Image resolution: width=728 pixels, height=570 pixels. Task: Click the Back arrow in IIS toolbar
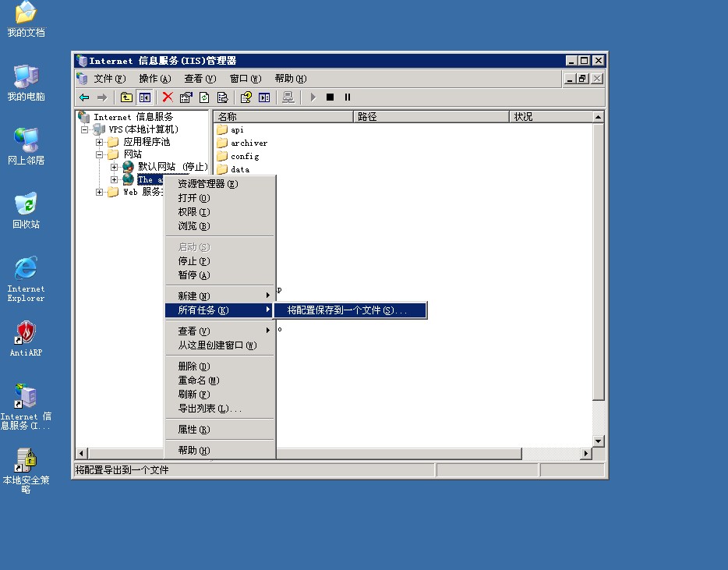pyautogui.click(x=84, y=97)
